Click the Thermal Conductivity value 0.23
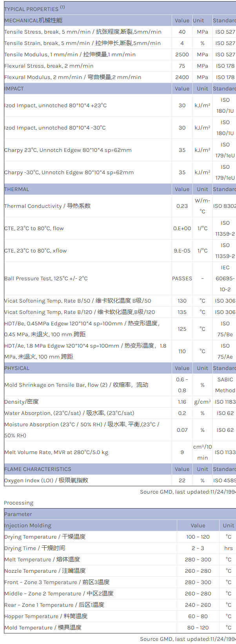This screenshot has height=644, width=236. 182,206
